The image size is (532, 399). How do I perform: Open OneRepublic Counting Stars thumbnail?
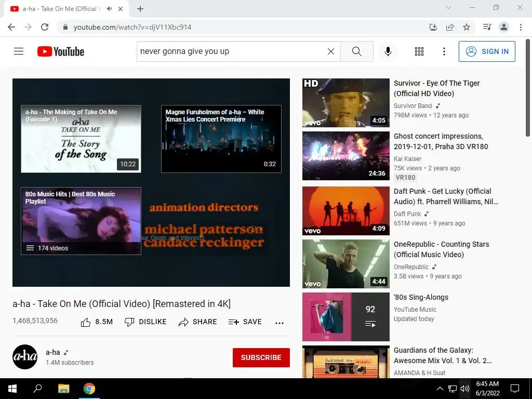(345, 263)
